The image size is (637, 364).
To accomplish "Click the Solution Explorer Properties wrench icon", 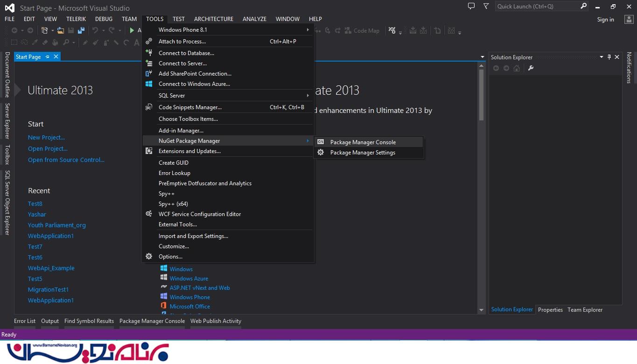I will 531,68.
